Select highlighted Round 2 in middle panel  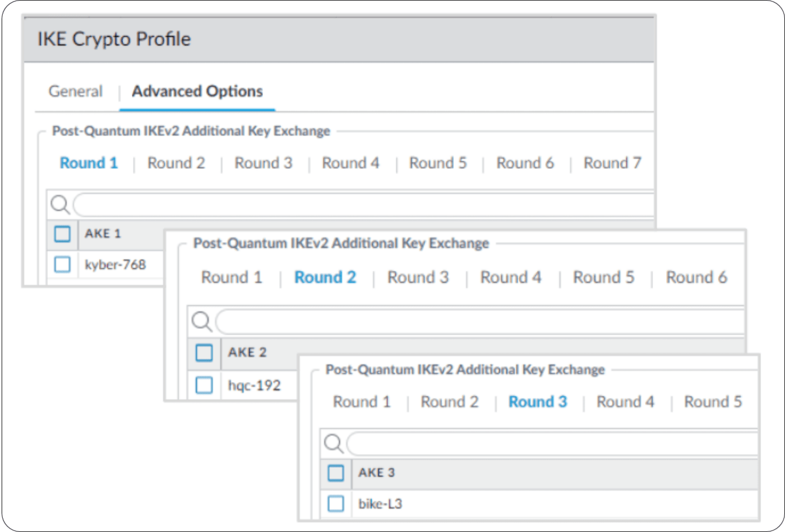[325, 277]
